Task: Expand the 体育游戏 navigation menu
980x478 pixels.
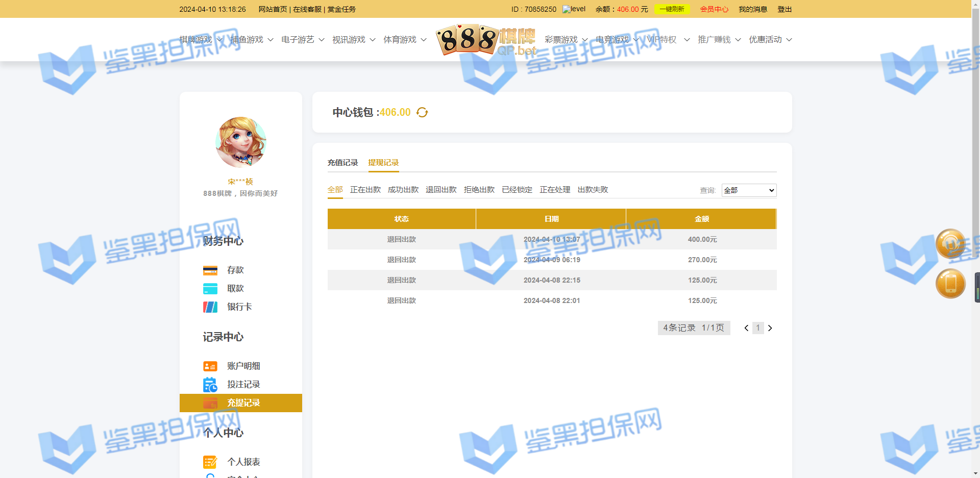Action: coord(405,40)
